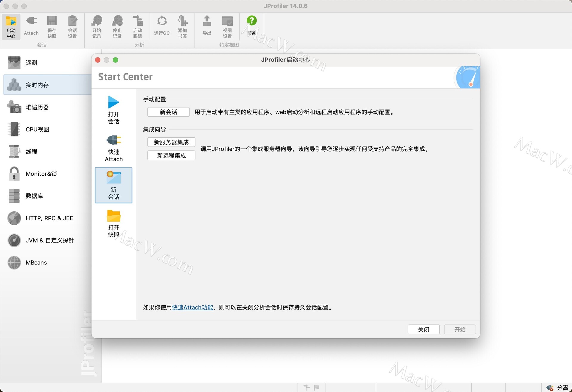Image resolution: width=572 pixels, height=392 pixels.
Task: Open 会话设置 session settings icon
Action: point(72,27)
